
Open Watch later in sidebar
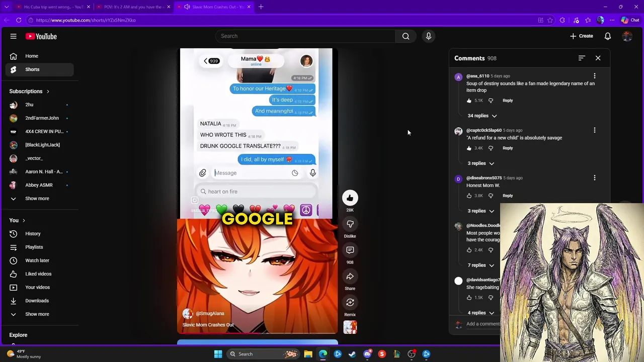click(x=40, y=260)
